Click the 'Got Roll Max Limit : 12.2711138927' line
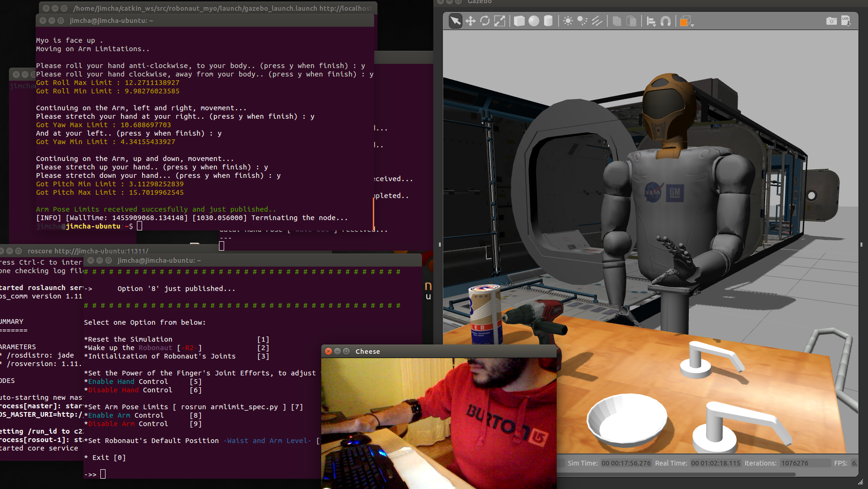Screen dimensions: 868x489 point(108,83)
